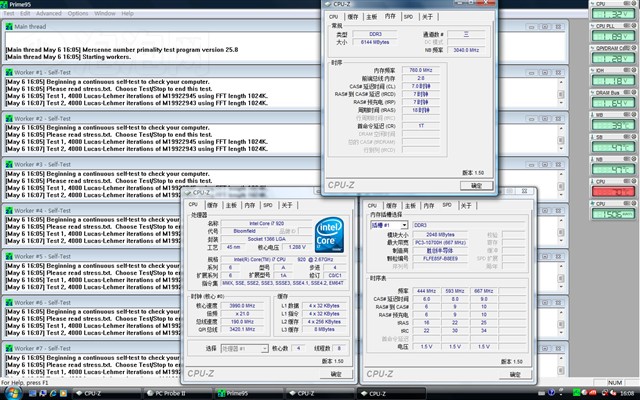Open the Window menu in Prime95

(105, 13)
